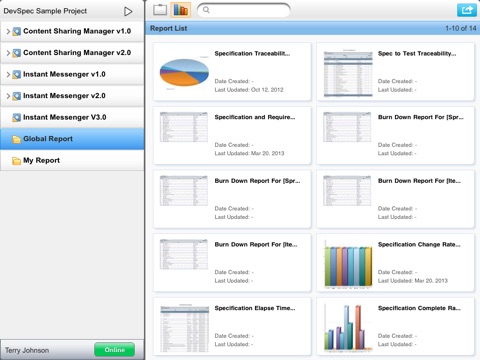
Task: Click Instant Messenger v1.0 project icon
Action: (x=16, y=75)
